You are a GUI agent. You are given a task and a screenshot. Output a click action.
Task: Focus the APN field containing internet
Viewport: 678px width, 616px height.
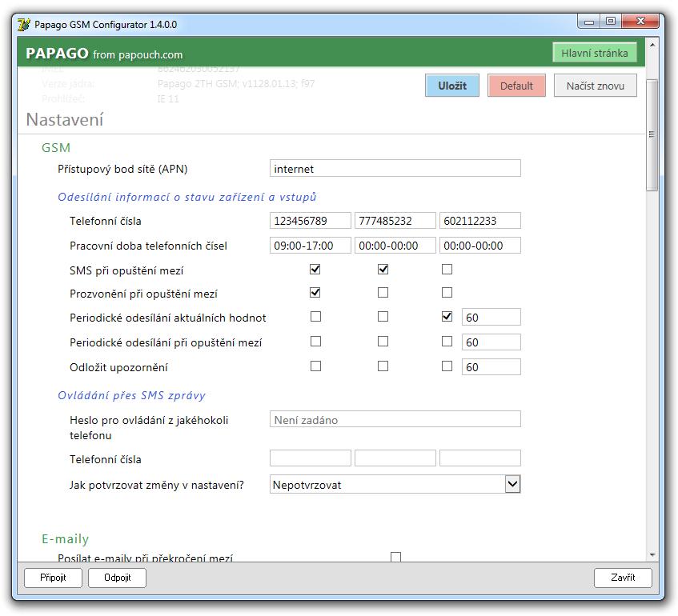tap(395, 169)
